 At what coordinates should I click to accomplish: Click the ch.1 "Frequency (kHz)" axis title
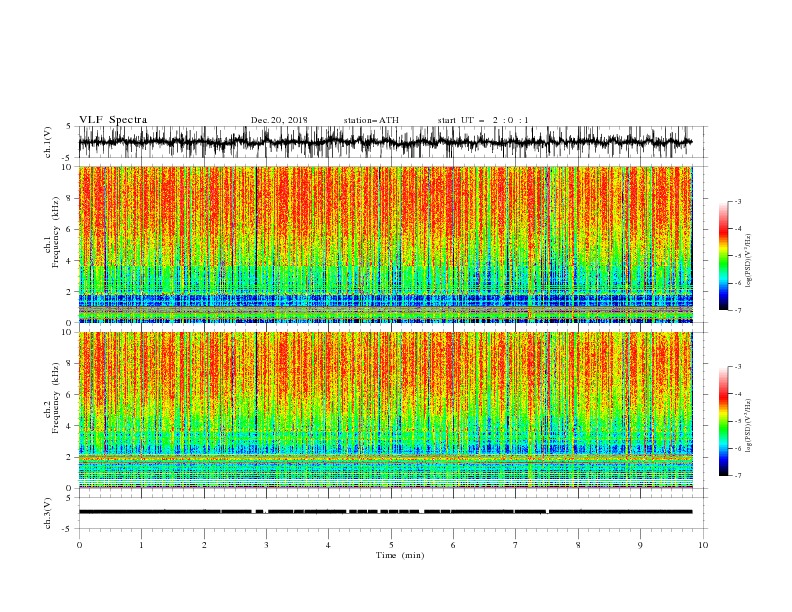tap(56, 233)
